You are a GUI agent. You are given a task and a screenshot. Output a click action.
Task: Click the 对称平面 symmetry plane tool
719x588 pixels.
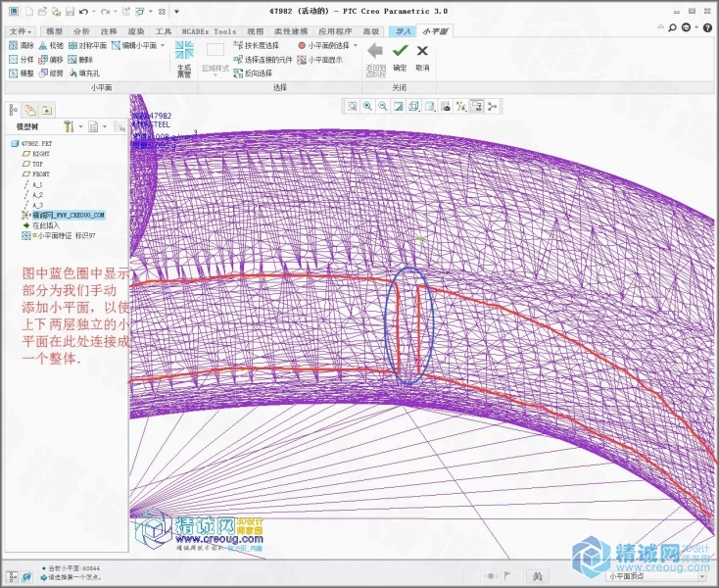(x=87, y=45)
